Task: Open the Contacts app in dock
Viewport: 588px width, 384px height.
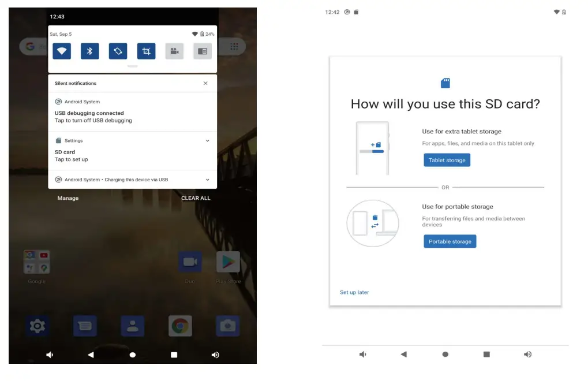Action: point(132,326)
